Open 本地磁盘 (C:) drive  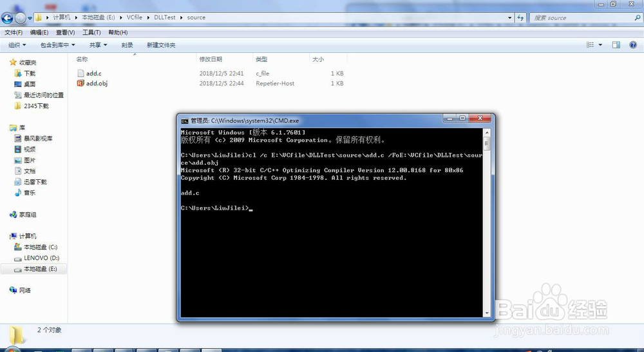(41, 247)
